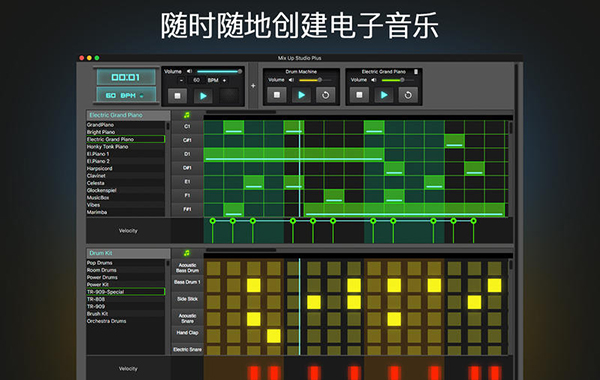The image size is (600, 380).
Task: Click the Acoustic Bass Drum row label
Action: [x=187, y=267]
